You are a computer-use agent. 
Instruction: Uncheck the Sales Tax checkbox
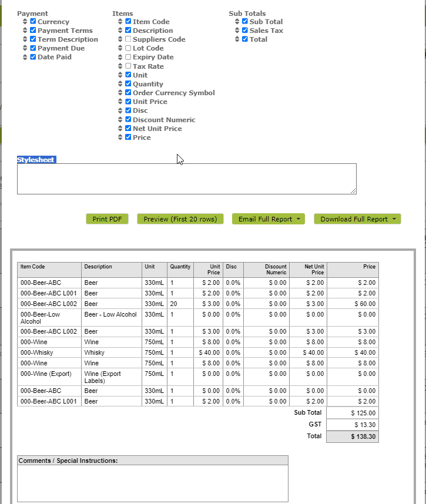(x=244, y=30)
